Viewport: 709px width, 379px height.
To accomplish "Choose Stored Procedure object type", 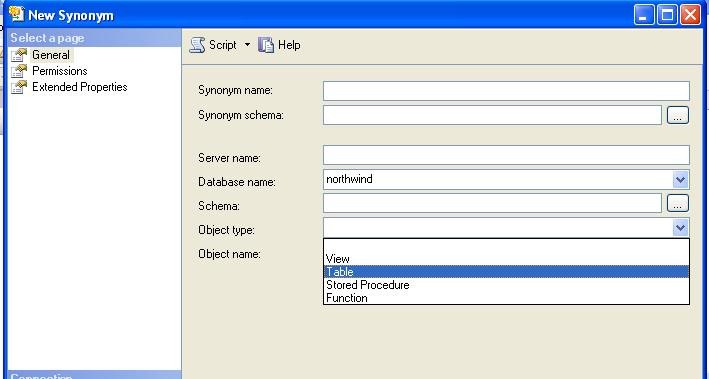I will coord(506,284).
